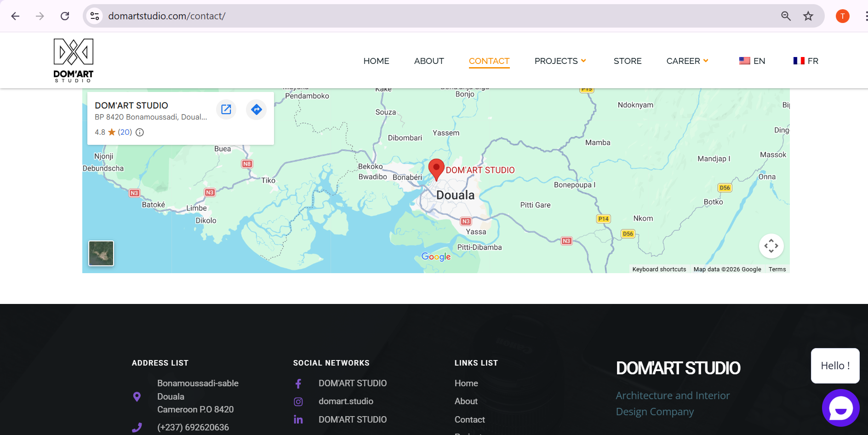This screenshot has width=868, height=435.
Task: Click the Instagram icon in footer
Action: coord(298,402)
